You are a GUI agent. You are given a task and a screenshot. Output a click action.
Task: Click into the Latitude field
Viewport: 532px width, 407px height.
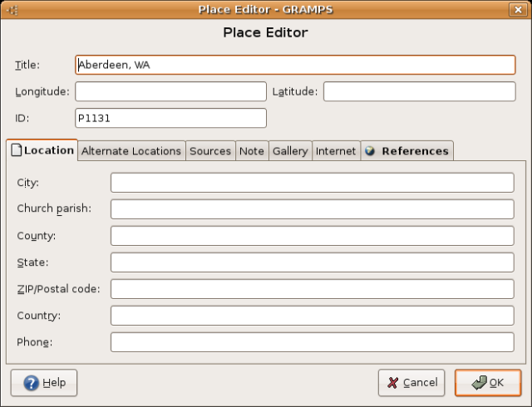[419, 91]
